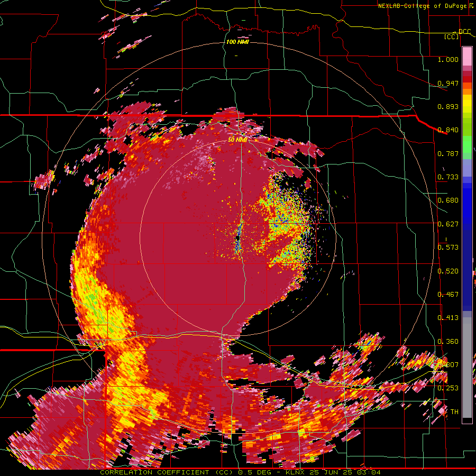Screen dimensions: 476x476
Task: Click the 0.680 color scale label
Action: 448,200
